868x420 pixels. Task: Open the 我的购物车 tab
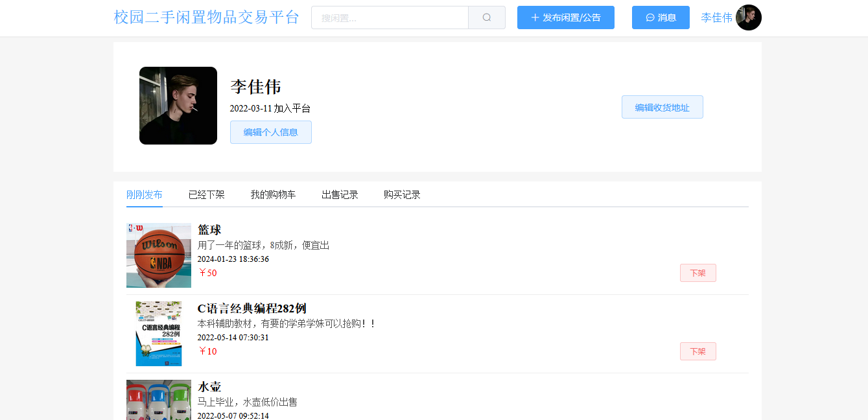[272, 194]
